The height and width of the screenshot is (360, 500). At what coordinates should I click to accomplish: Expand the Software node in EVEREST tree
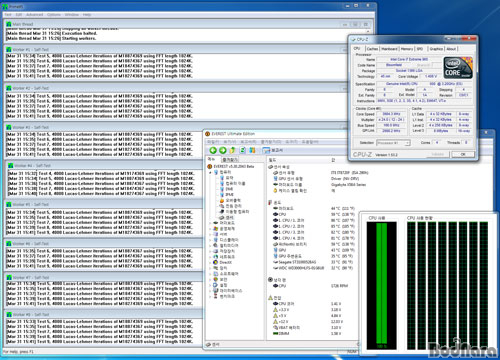coord(210,274)
